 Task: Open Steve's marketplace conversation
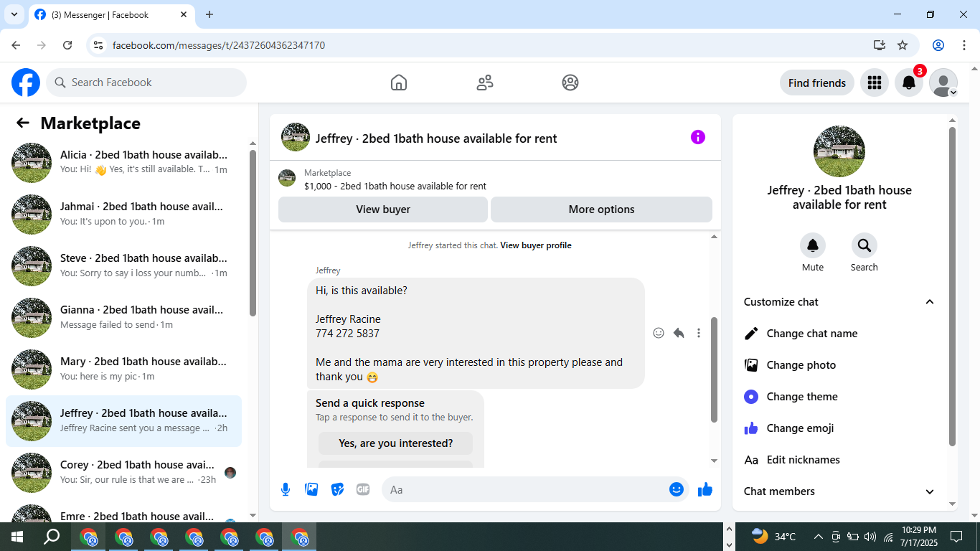click(123, 265)
